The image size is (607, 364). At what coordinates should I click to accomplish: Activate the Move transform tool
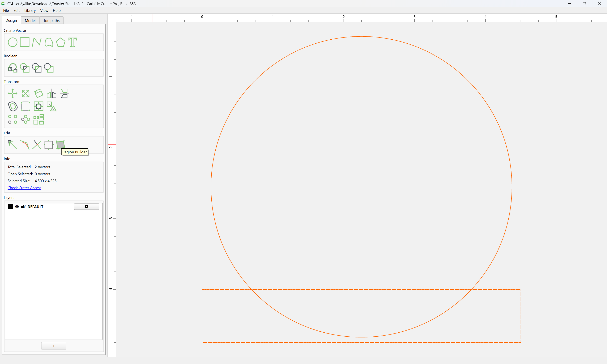[12, 94]
